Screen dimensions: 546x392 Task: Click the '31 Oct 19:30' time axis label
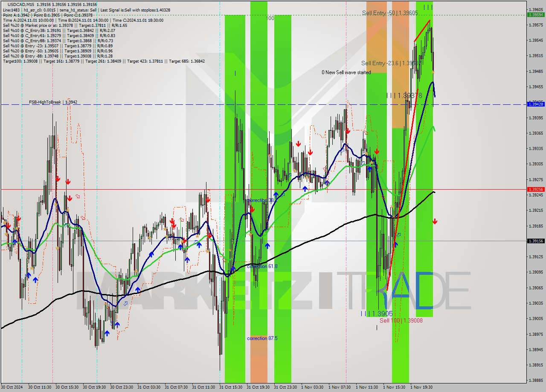[258, 387]
